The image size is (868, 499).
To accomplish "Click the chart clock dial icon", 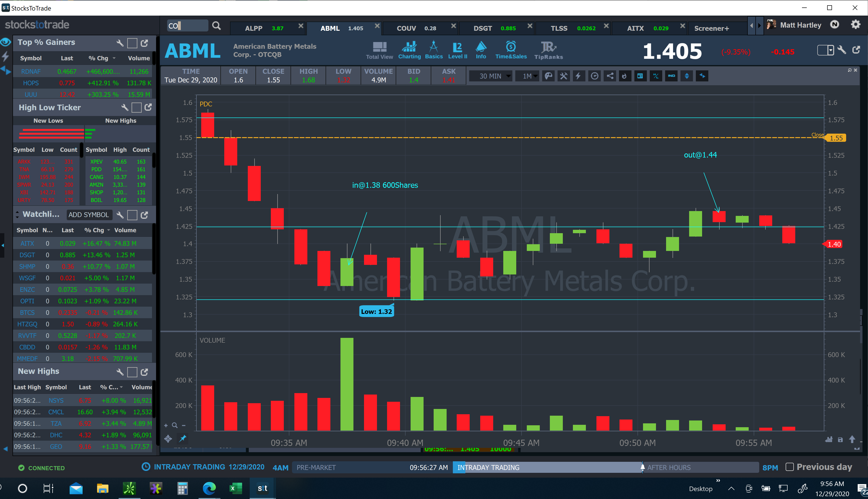I will pyautogui.click(x=595, y=76).
